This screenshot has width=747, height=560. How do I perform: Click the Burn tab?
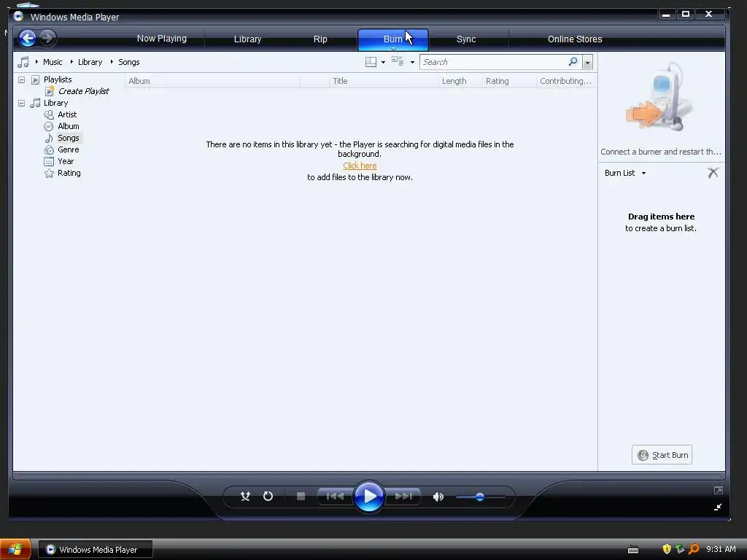coord(393,39)
